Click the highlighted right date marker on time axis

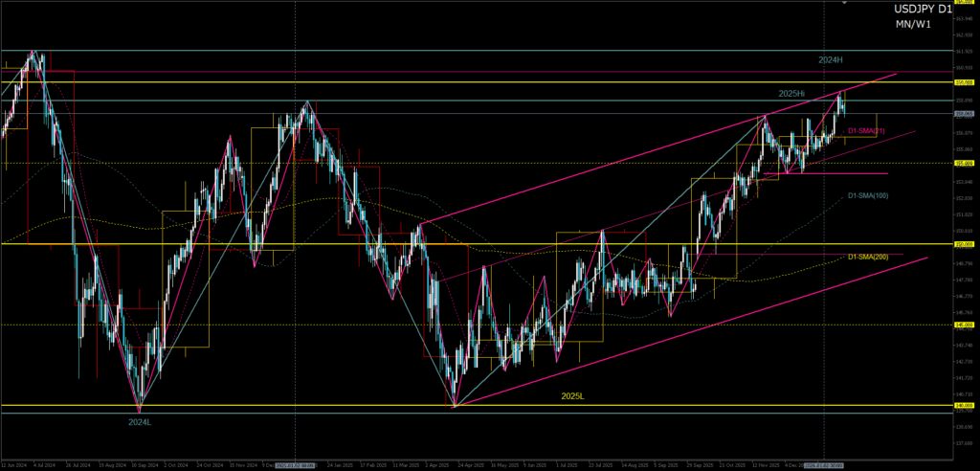coord(823,466)
